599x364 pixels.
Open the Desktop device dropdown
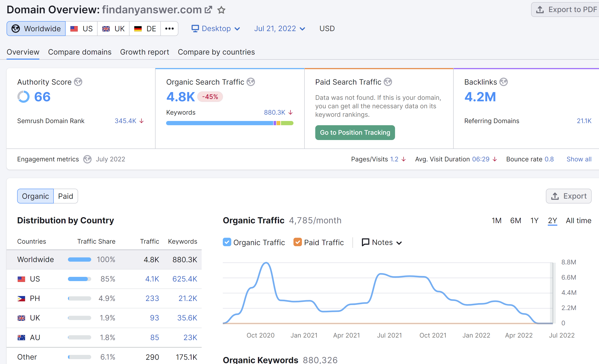pos(216,28)
